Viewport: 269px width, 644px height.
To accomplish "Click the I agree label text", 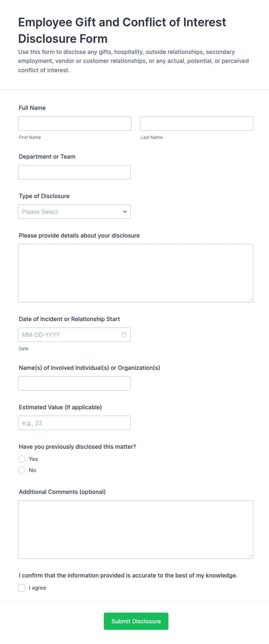I will 38,588.
